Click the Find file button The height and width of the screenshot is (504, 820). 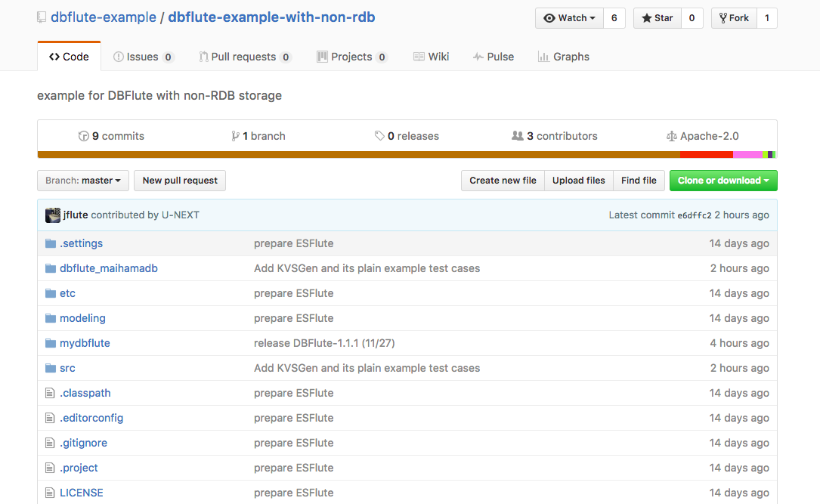(639, 181)
